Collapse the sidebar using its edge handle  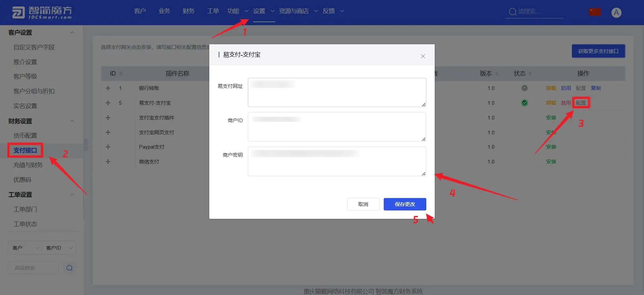click(86, 145)
